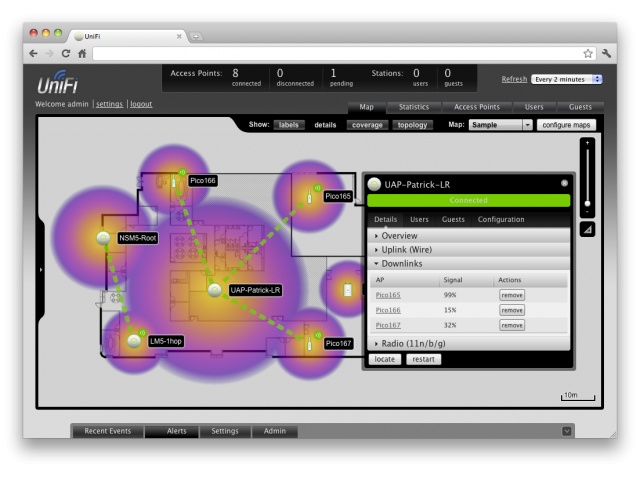The width and height of the screenshot is (640, 480).
Task: Expand the left side panel arrow
Action: (x=41, y=270)
